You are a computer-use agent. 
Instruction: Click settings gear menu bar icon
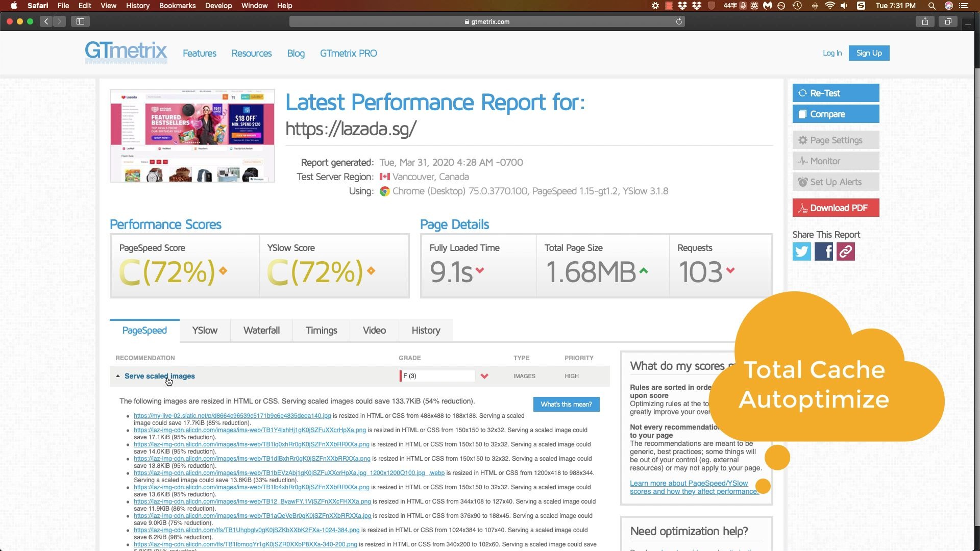tap(655, 6)
